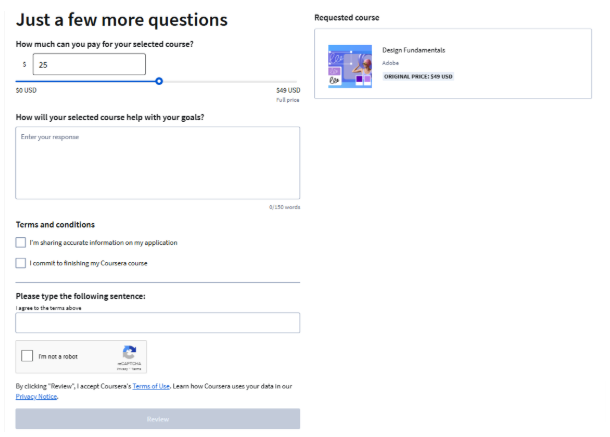Click the blue price slider handle
The height and width of the screenshot is (437, 610).
click(159, 81)
